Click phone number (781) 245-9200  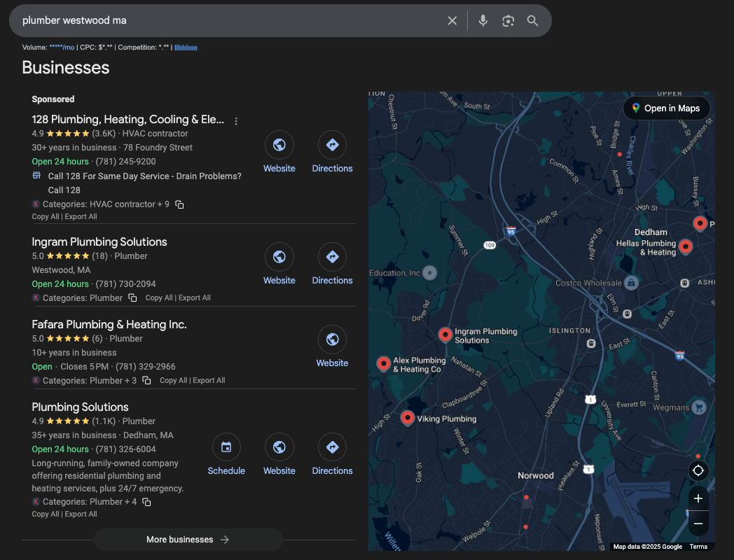pyautogui.click(x=126, y=162)
